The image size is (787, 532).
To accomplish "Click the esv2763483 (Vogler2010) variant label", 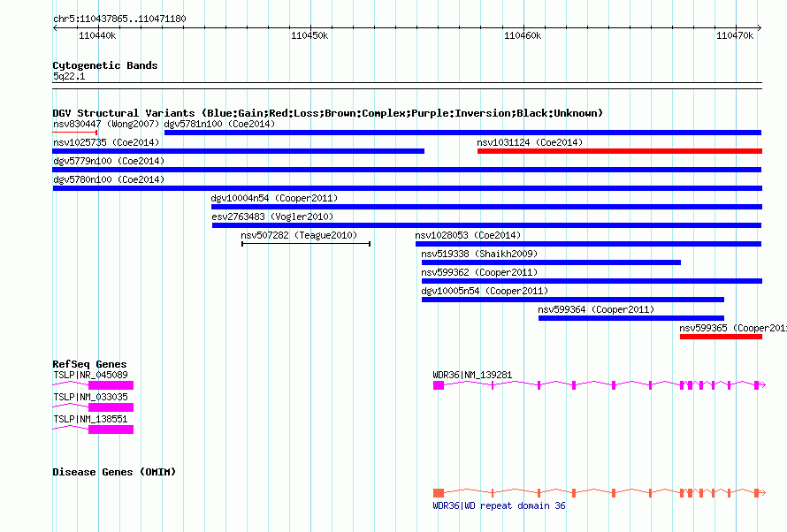I will (x=272, y=217).
